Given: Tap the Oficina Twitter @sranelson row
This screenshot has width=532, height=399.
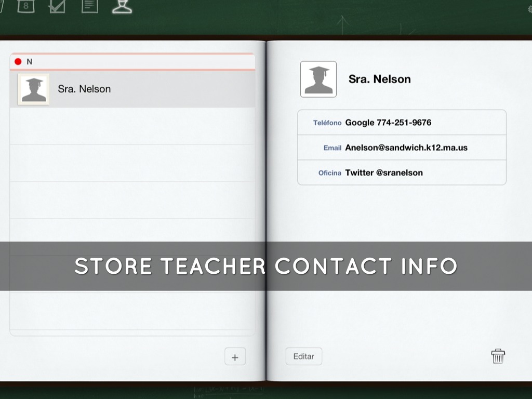Looking at the screenshot, I should pyautogui.click(x=402, y=172).
